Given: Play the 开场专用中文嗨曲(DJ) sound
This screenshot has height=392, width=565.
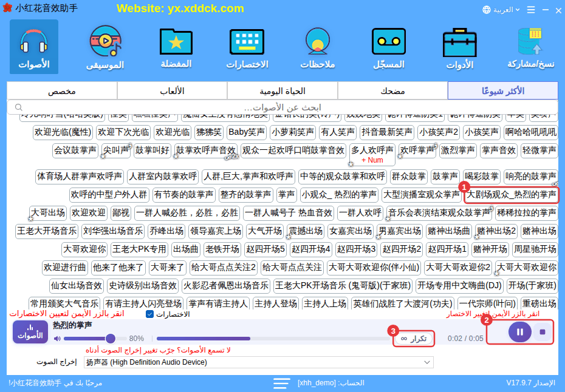Looking at the screenshot, I should point(459,286).
